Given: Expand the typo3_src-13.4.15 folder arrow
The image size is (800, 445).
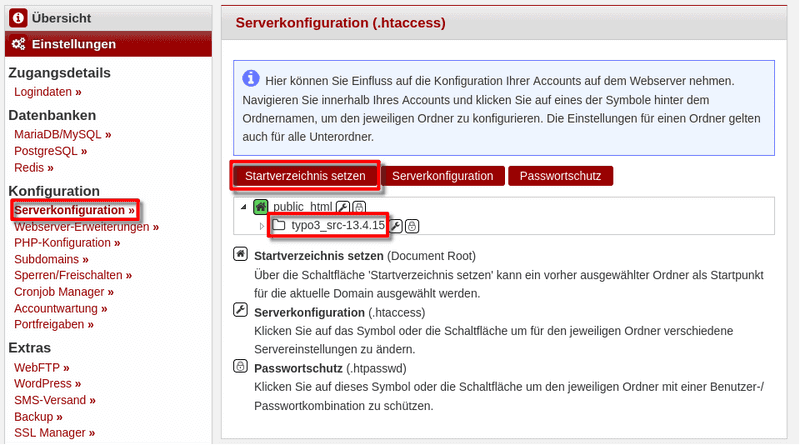Looking at the screenshot, I should (262, 226).
